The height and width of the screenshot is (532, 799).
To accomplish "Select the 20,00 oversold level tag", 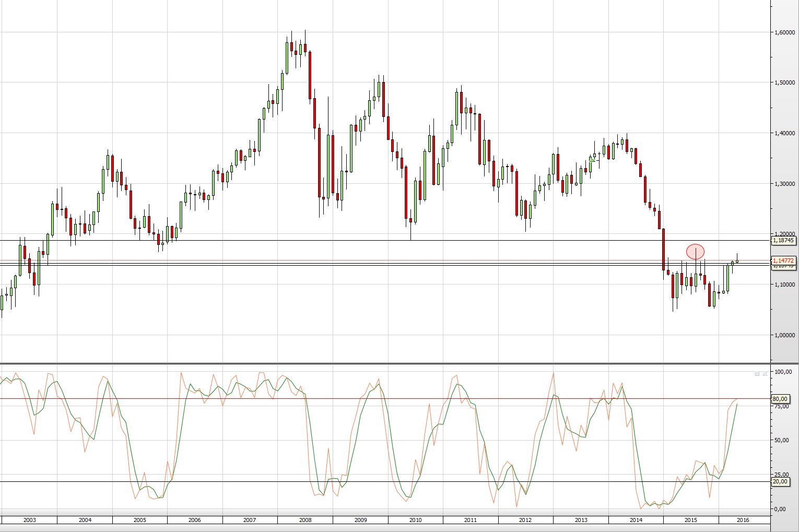I will 780,482.
